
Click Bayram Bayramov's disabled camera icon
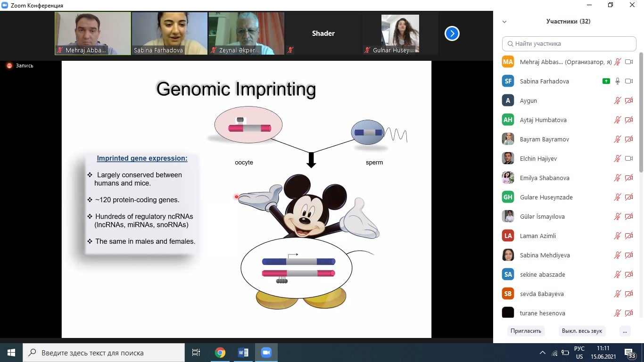click(629, 139)
